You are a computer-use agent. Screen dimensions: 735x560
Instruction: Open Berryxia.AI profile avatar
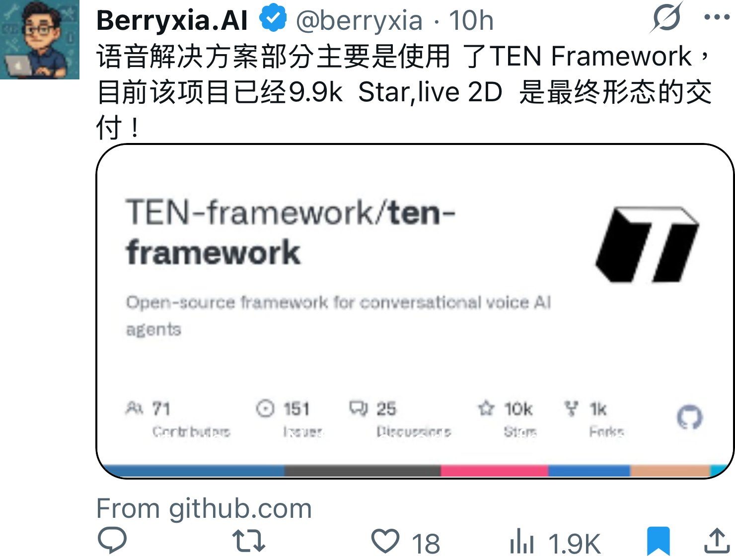[x=40, y=40]
